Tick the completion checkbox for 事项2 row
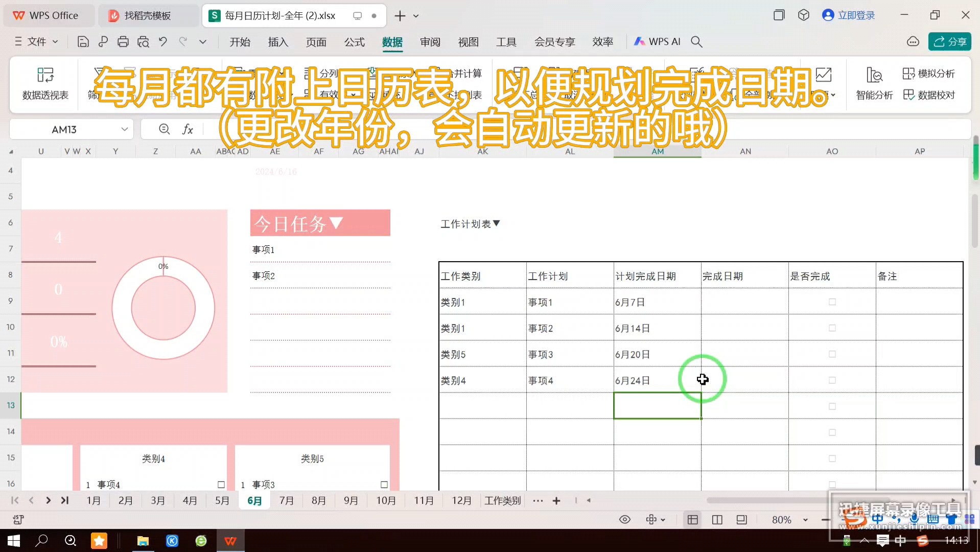The image size is (980, 552). click(x=832, y=328)
